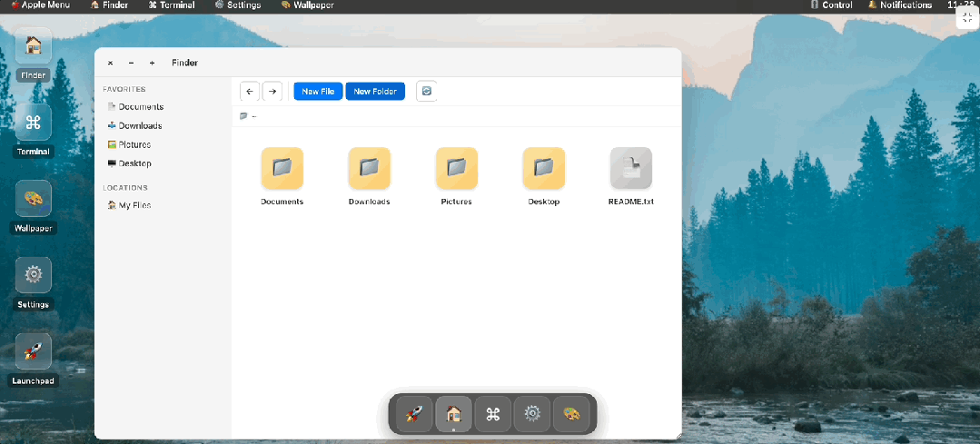Open Launchpad rocket in the dock
Viewport: 980px width, 444px height.
click(414, 414)
